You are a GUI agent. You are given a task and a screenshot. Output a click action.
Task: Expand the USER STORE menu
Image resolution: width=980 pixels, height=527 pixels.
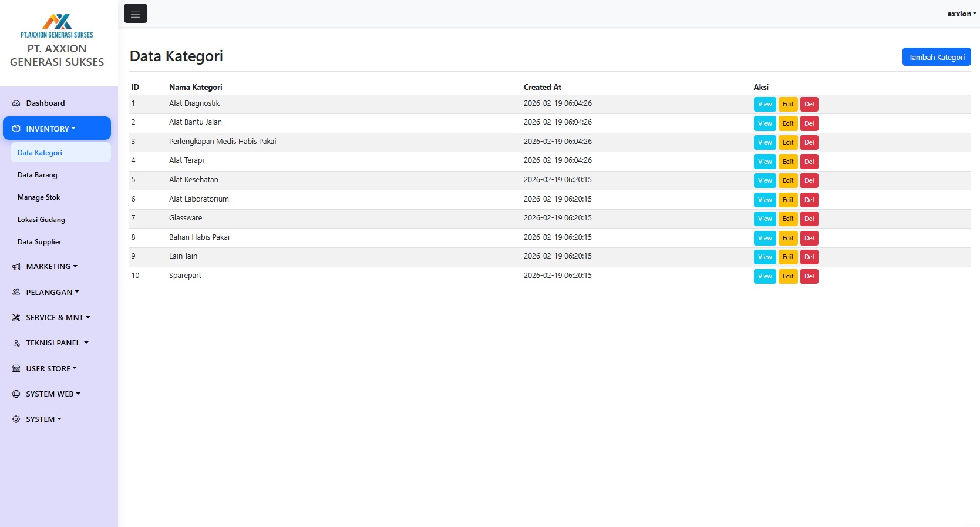[57, 369]
